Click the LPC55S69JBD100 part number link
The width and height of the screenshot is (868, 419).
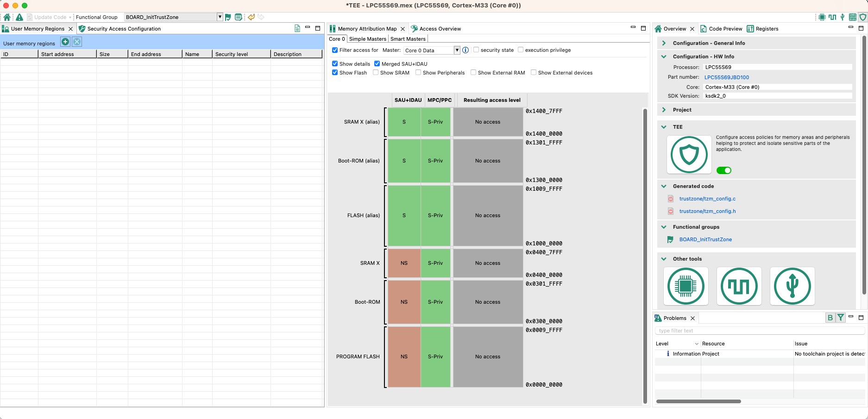pos(727,77)
